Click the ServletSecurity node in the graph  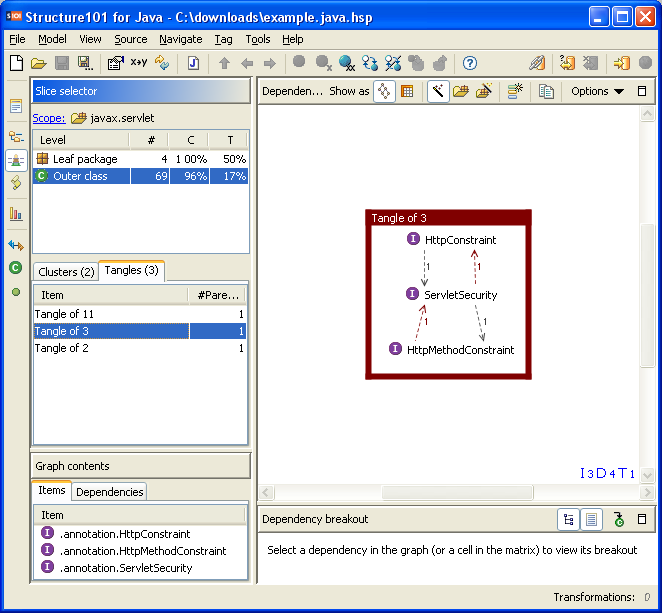pos(451,295)
